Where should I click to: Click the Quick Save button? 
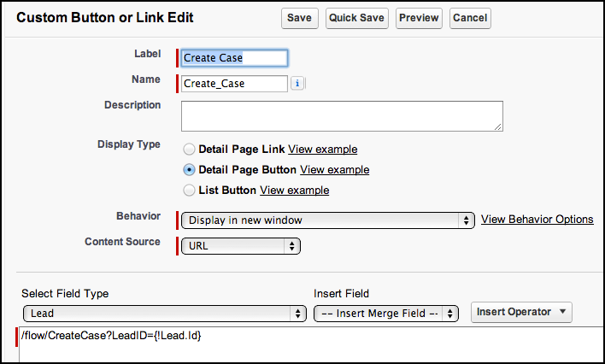357,18
